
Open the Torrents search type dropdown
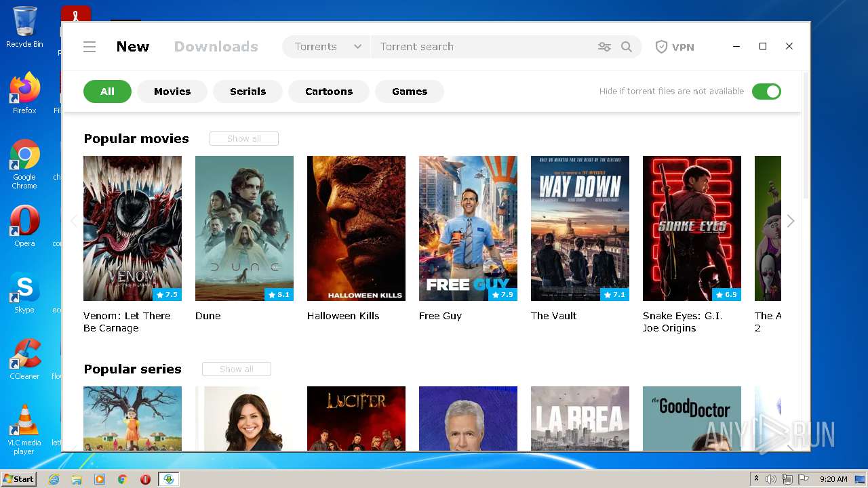tap(327, 47)
